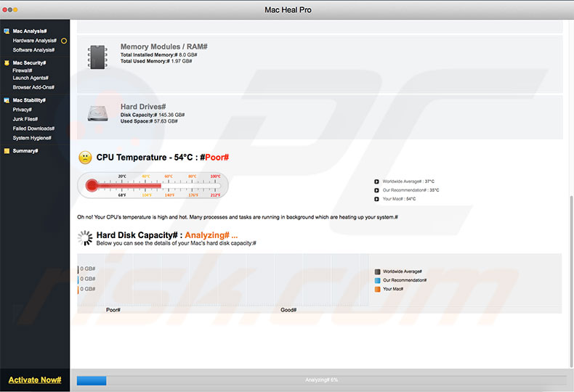Screen dimensions: 574x392
Task: Click the blue Our Recommendation legend swatch
Action: [x=377, y=280]
